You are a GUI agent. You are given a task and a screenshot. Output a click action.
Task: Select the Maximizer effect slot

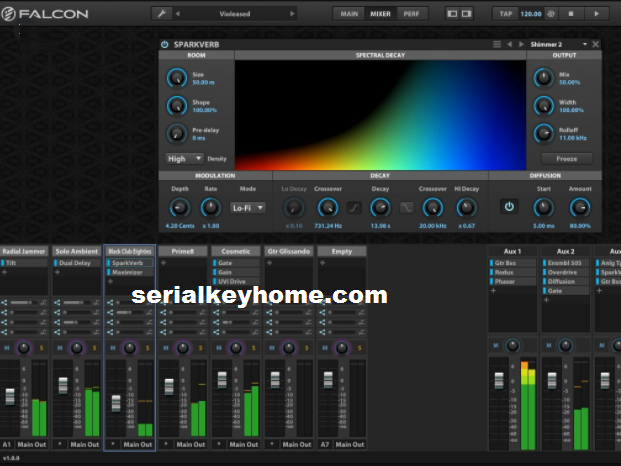coord(130,272)
